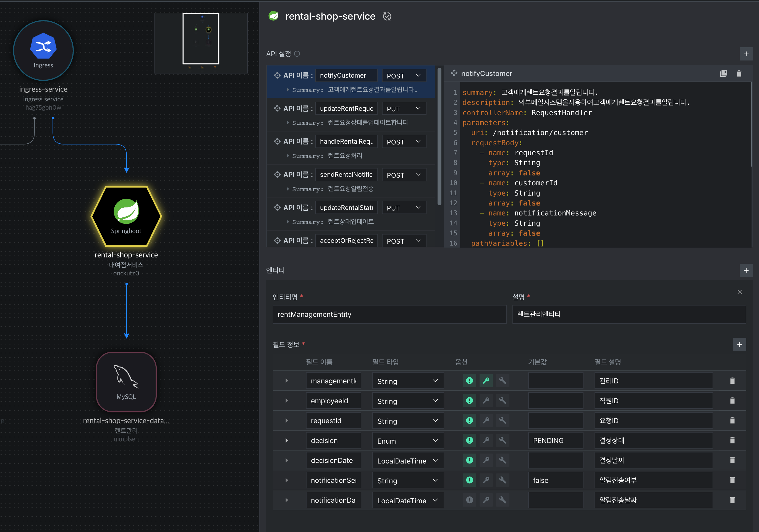Image resolution: width=759 pixels, height=532 pixels.
Task: Open field type dropdown for decision field
Action: point(408,441)
